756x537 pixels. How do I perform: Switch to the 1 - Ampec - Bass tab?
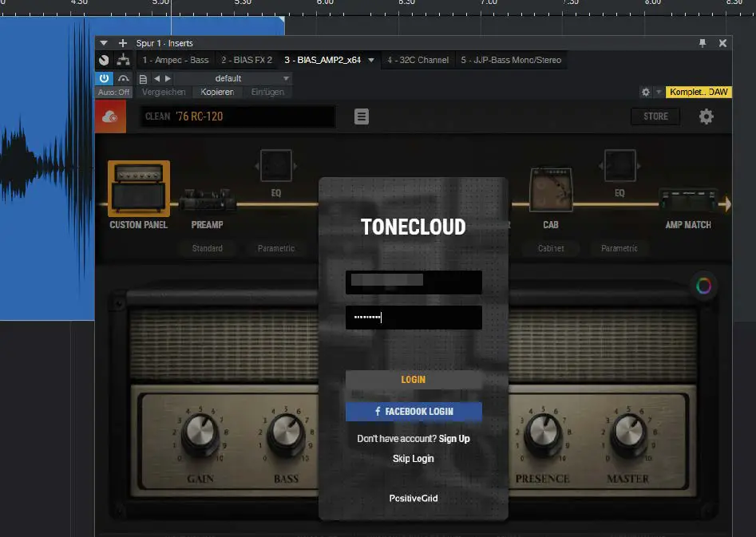(x=175, y=60)
